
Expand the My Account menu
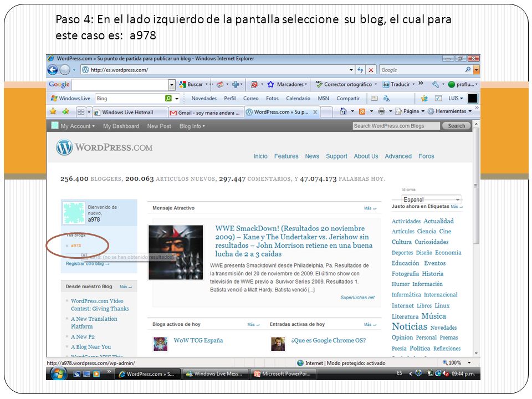pyautogui.click(x=78, y=126)
